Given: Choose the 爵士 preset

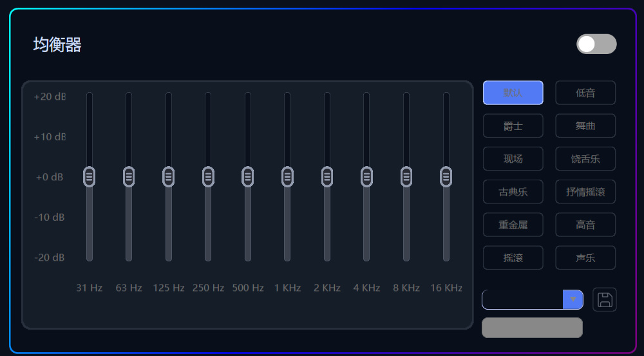Looking at the screenshot, I should 513,126.
